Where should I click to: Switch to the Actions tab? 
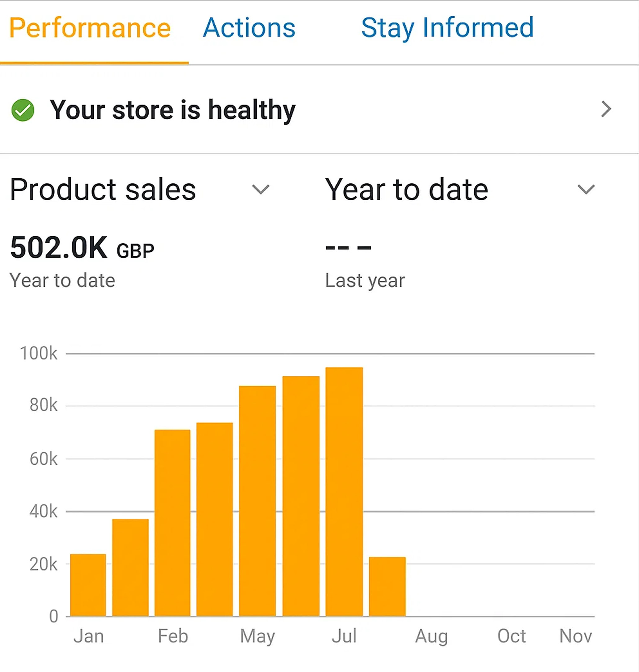(x=249, y=28)
